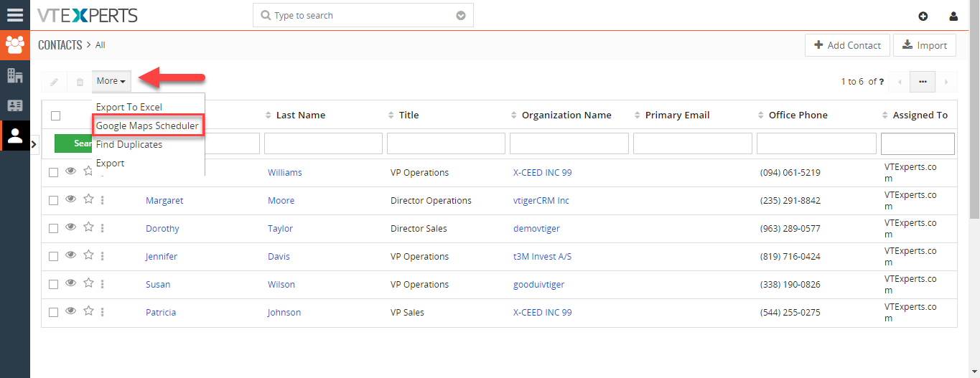Screen dimensions: 980x378
Task: Choose Find Duplicates menu item
Action: tap(129, 145)
